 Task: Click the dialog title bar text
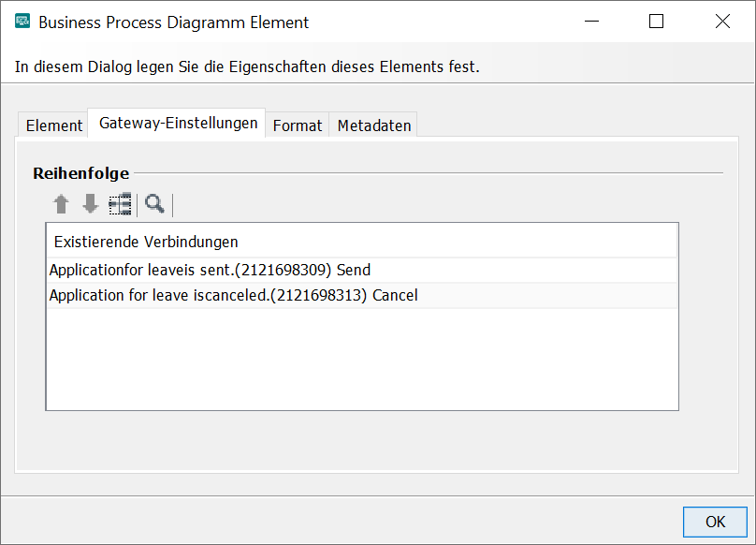tap(173, 22)
